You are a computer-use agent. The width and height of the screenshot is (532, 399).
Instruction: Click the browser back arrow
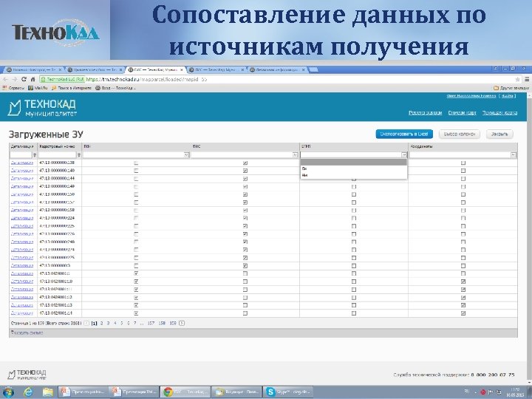tap(5, 79)
